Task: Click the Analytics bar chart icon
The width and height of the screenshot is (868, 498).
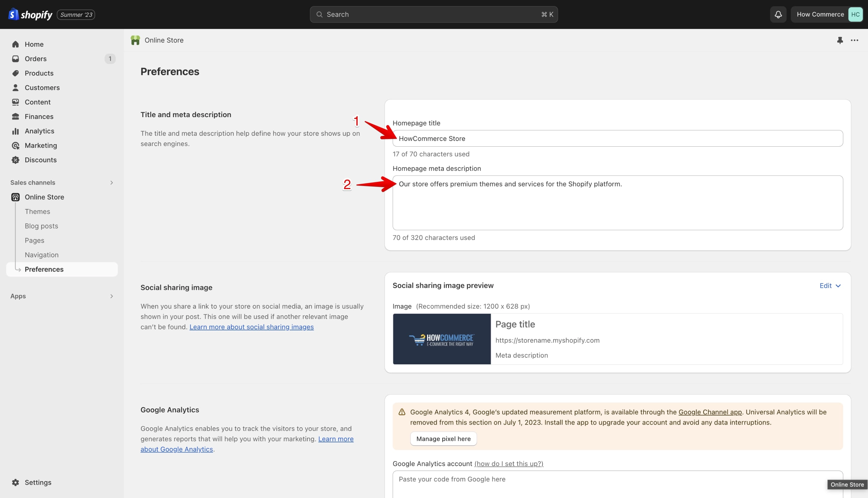Action: pos(15,131)
